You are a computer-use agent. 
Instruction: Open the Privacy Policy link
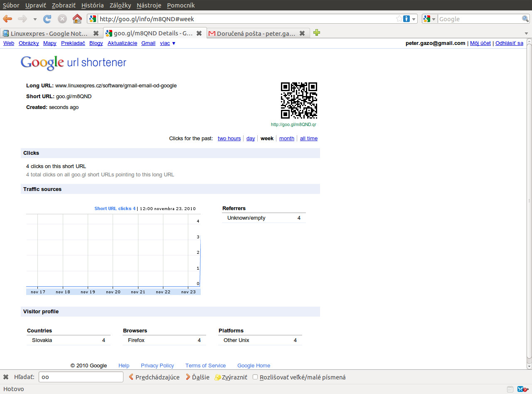pyautogui.click(x=158, y=366)
